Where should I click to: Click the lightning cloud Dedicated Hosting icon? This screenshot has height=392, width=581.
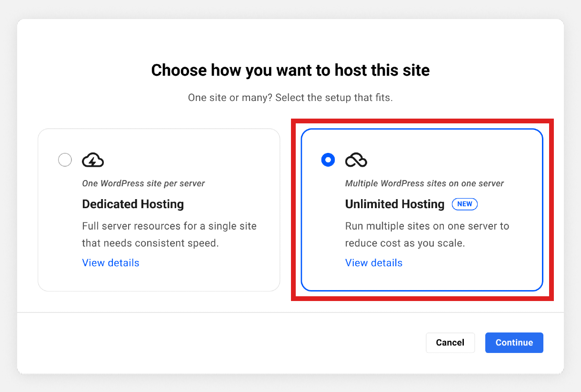point(93,160)
